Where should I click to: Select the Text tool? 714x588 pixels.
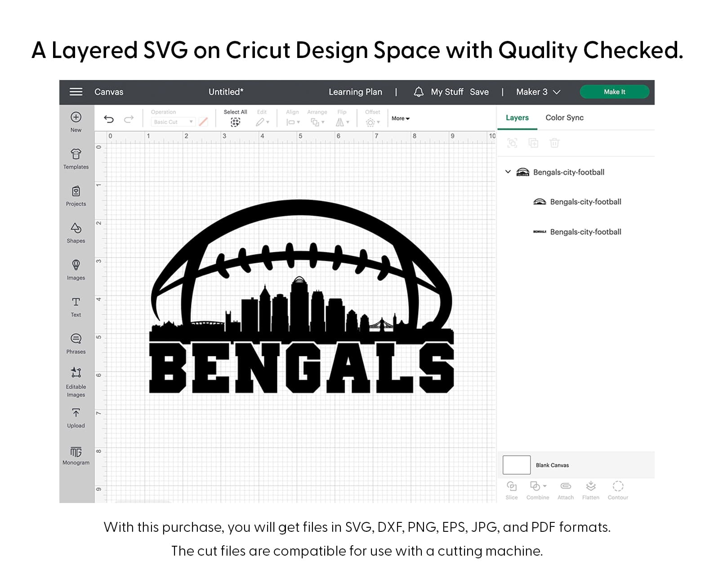point(76,302)
